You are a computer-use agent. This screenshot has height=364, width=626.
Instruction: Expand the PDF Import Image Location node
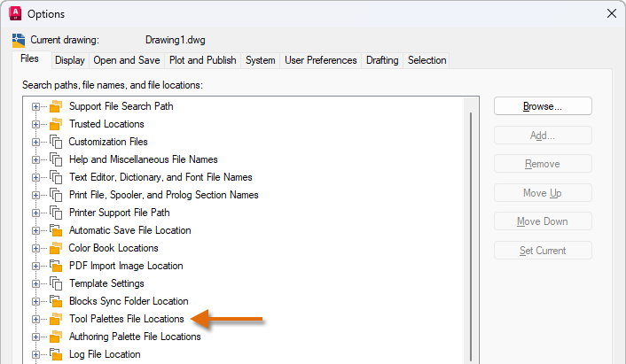36,266
